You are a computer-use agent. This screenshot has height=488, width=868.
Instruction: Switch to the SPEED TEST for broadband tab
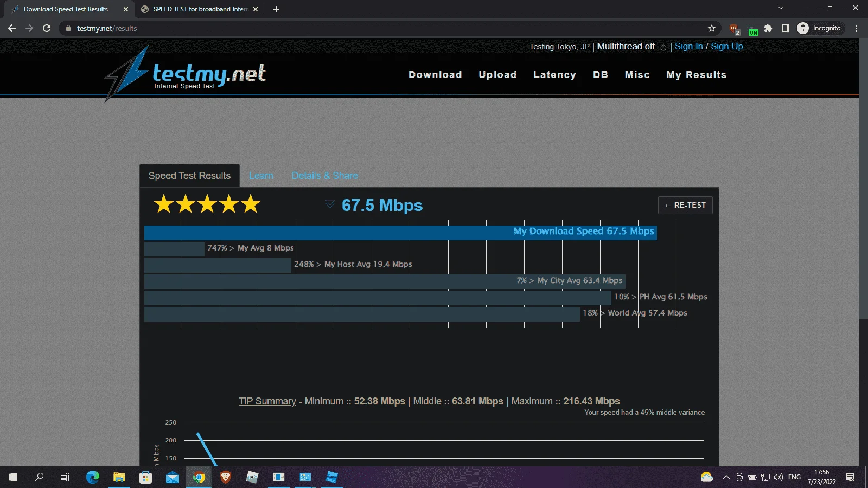(200, 9)
